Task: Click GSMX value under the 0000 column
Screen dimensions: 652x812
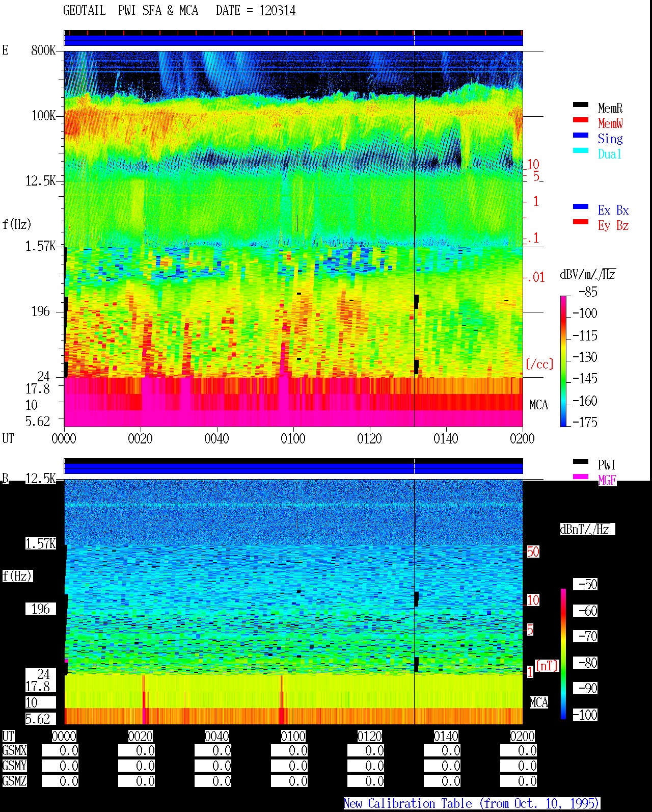Action: pos(60,750)
